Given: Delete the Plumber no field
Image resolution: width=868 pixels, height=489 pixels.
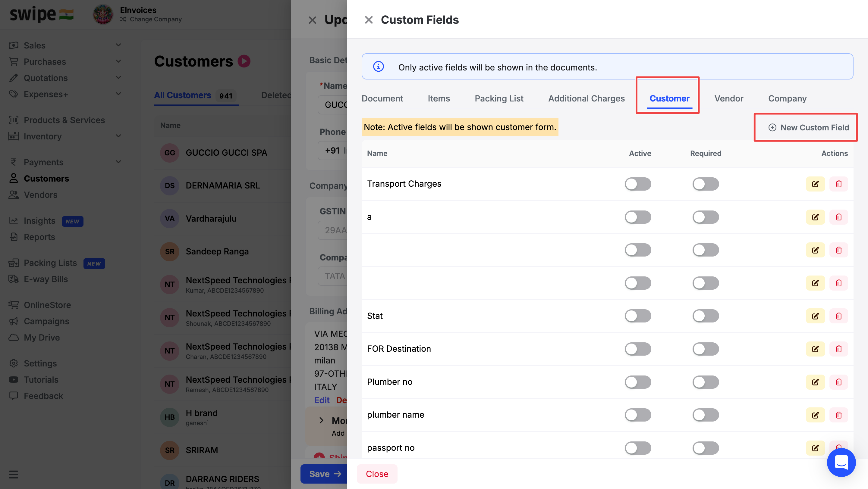Looking at the screenshot, I should tap(838, 382).
